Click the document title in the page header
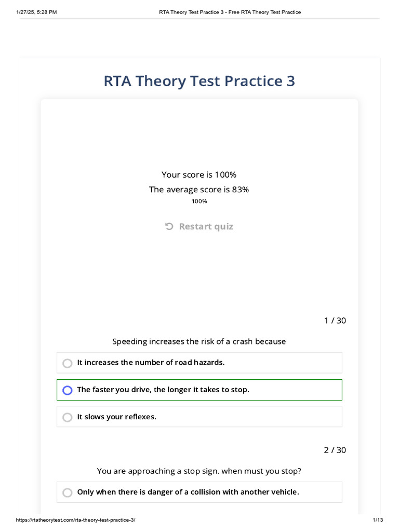The height and width of the screenshot is (532, 399). pyautogui.click(x=230, y=12)
